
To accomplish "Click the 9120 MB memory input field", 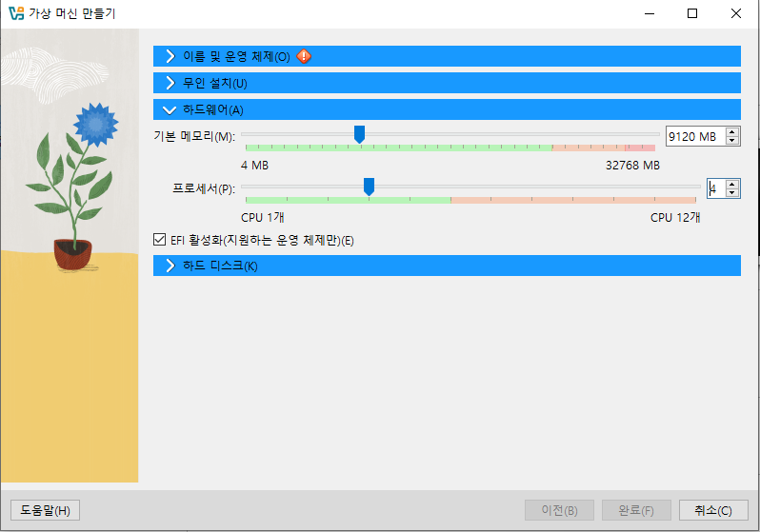I will 695,137.
